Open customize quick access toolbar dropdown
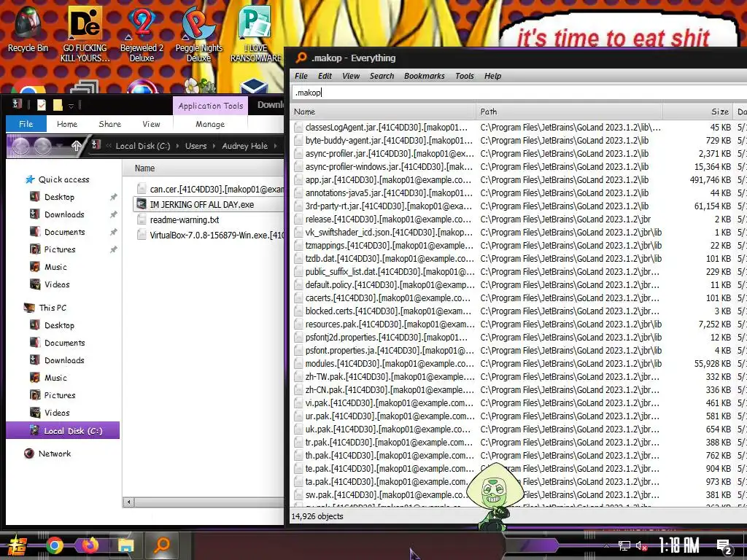The height and width of the screenshot is (560, 747). (71, 105)
